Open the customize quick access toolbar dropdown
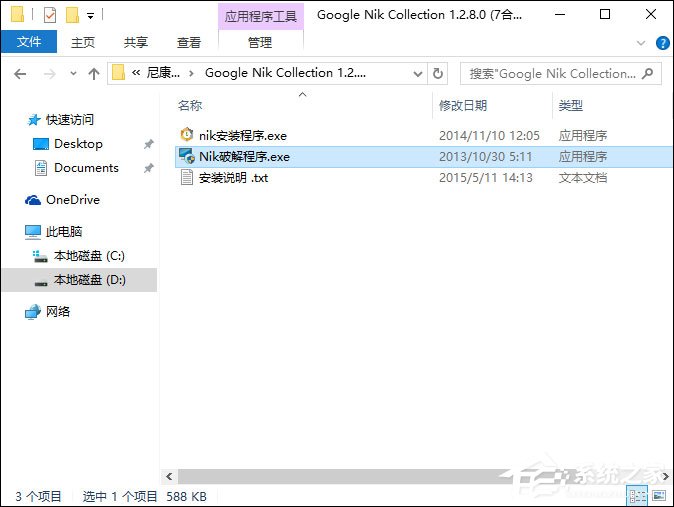This screenshot has height=507, width=674. pyautogui.click(x=90, y=16)
